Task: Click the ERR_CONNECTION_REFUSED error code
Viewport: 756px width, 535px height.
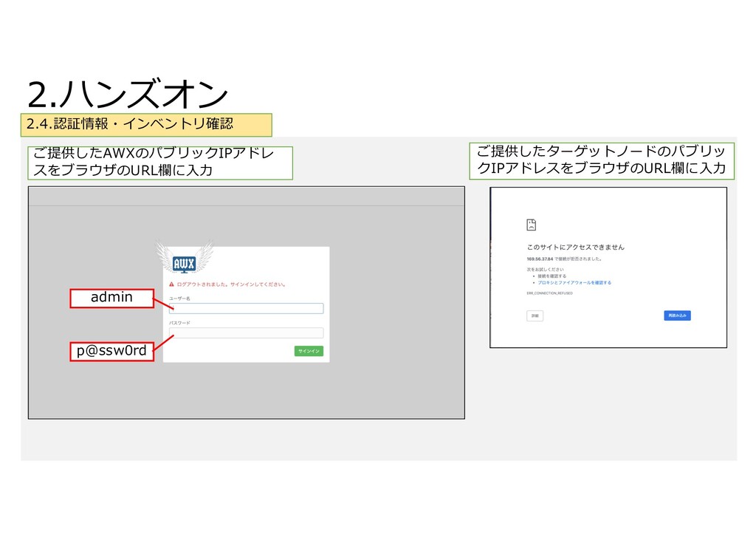Action: tap(549, 293)
